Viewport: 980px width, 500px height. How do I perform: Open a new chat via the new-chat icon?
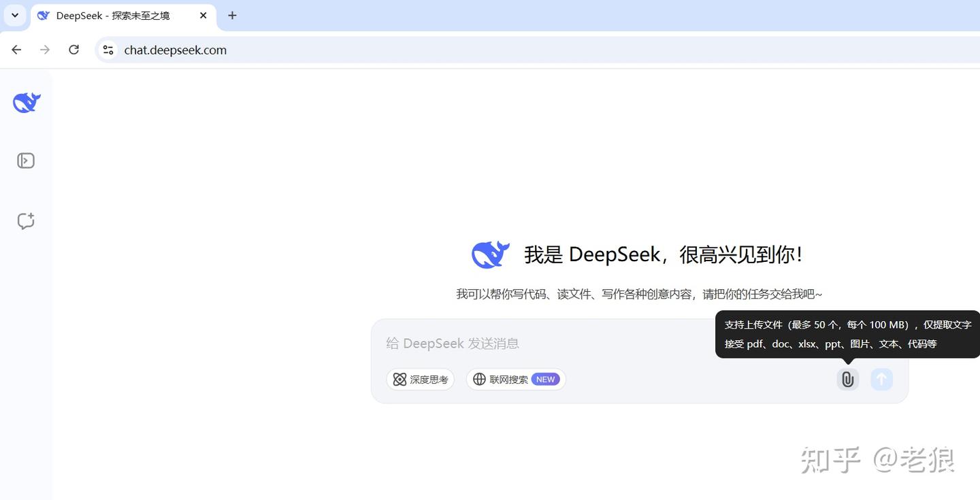(x=26, y=220)
